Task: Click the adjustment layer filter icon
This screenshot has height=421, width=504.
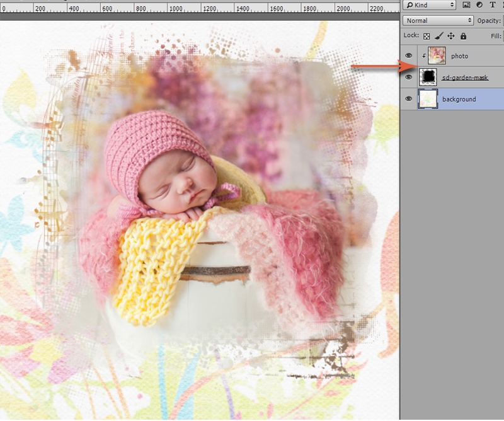Action: coord(479,5)
